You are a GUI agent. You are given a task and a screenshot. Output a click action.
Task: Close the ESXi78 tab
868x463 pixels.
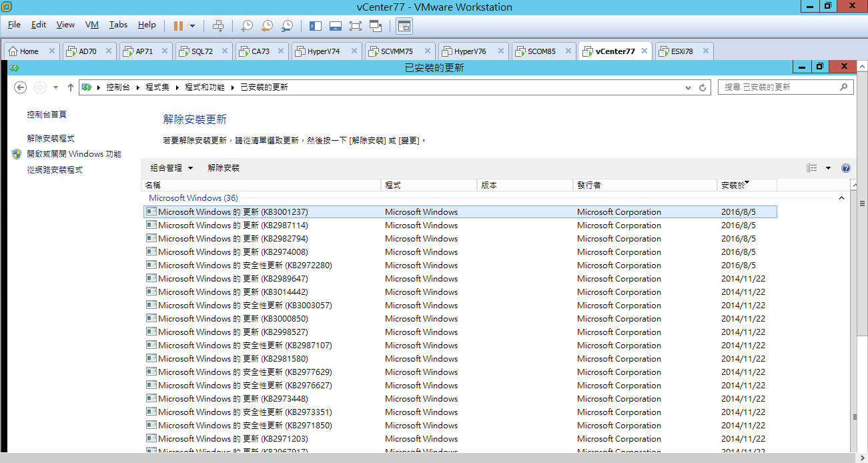[705, 51]
